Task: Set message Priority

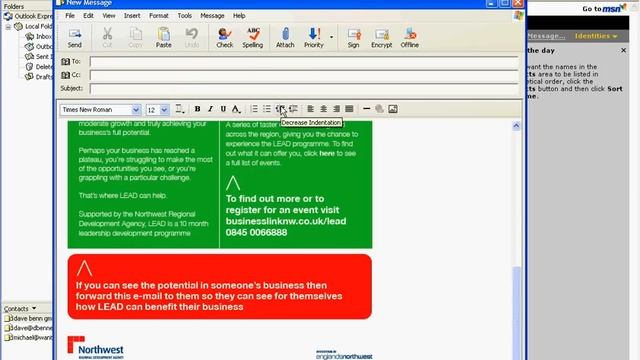Action: [x=313, y=38]
